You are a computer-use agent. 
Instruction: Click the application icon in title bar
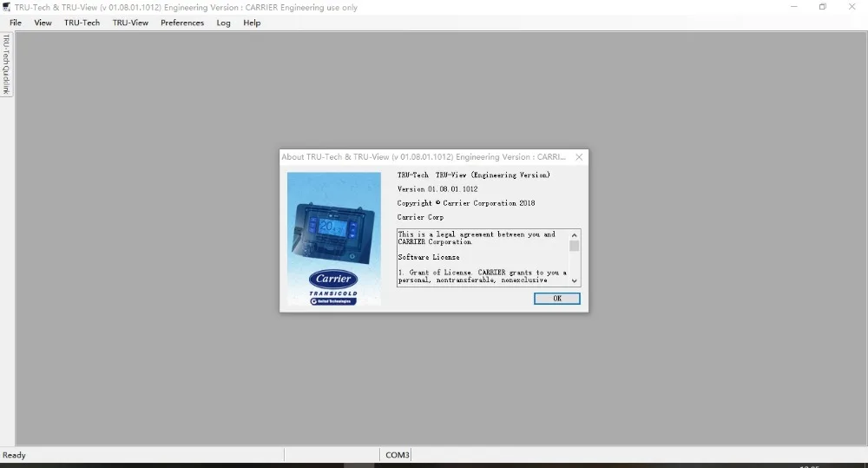click(6, 7)
